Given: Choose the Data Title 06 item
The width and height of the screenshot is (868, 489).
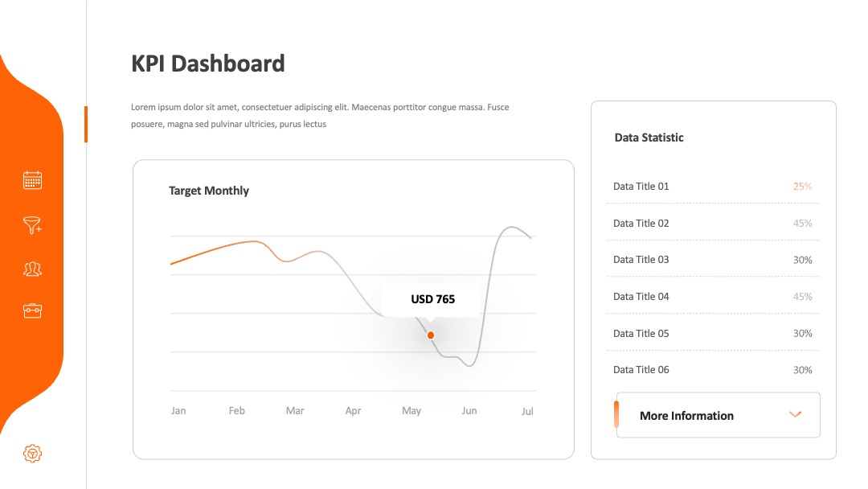Looking at the screenshot, I should 713,370.
